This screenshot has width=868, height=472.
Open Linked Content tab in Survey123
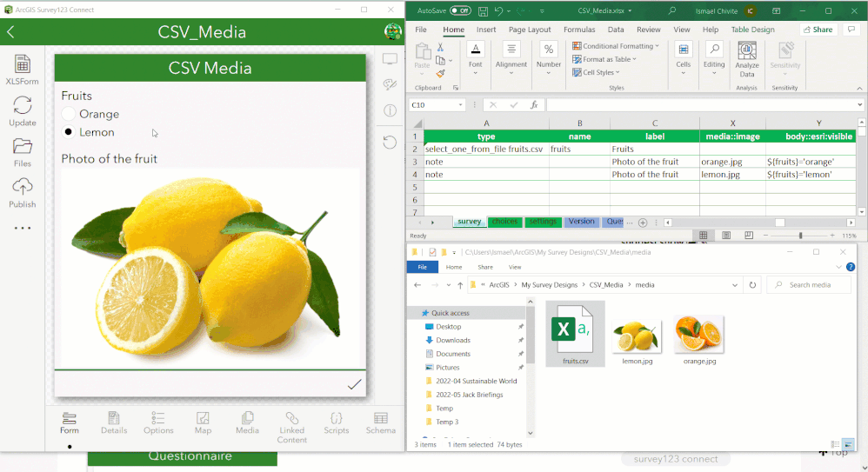tap(291, 427)
